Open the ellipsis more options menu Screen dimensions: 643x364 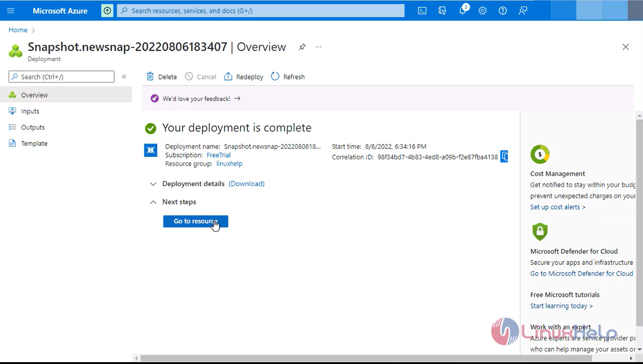click(318, 47)
